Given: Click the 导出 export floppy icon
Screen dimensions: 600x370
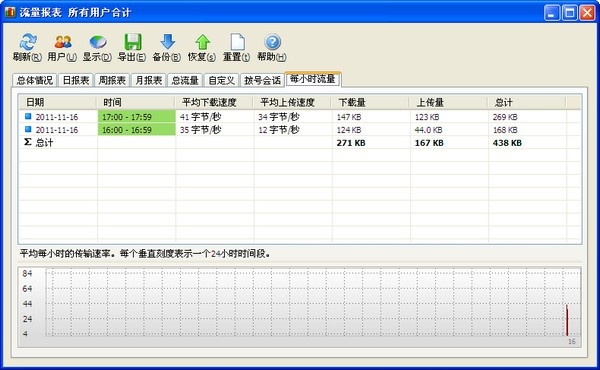Looking at the screenshot, I should click(132, 42).
